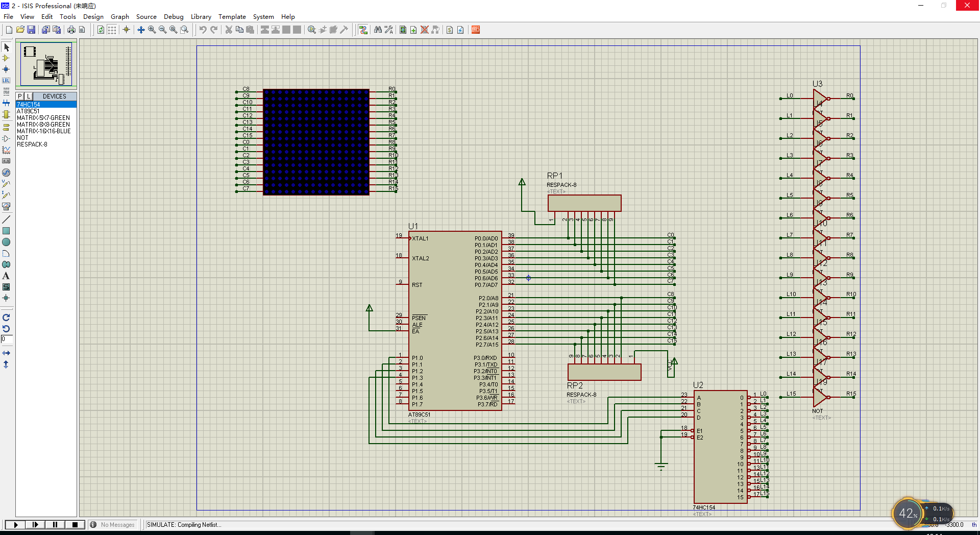
Task: Toggle the grid display toolbar button
Action: tap(112, 30)
